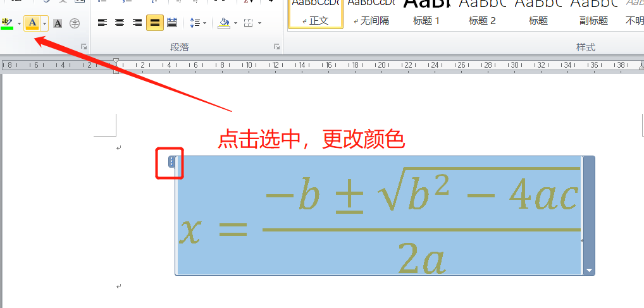Align paragraph text to the right

pyautogui.click(x=137, y=23)
